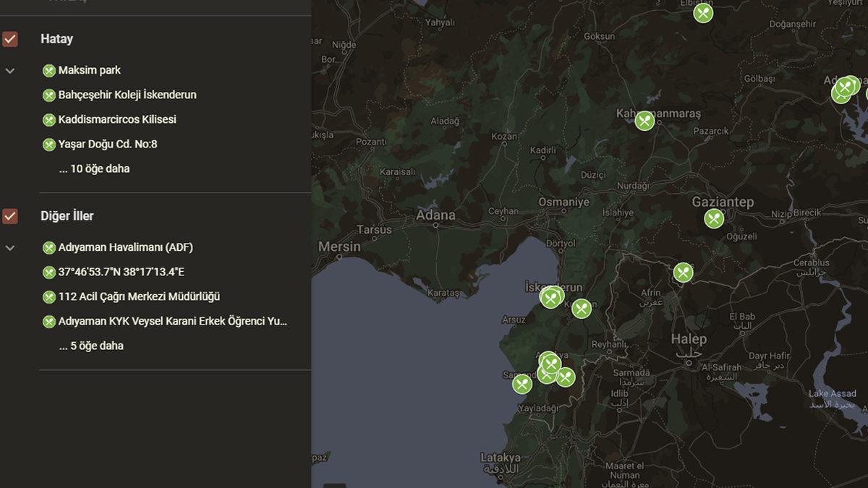Open Yaşar Doğu Cd. No:8 entry

click(108, 145)
